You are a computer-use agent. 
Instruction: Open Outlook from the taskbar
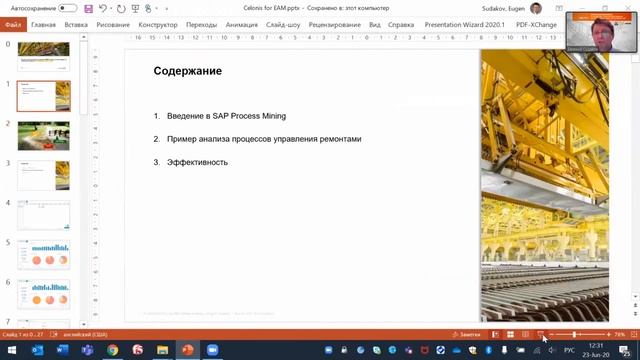click(37, 350)
